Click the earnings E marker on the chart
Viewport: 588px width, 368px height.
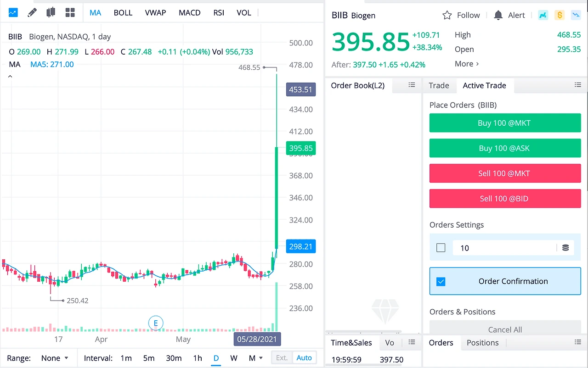[x=156, y=323]
